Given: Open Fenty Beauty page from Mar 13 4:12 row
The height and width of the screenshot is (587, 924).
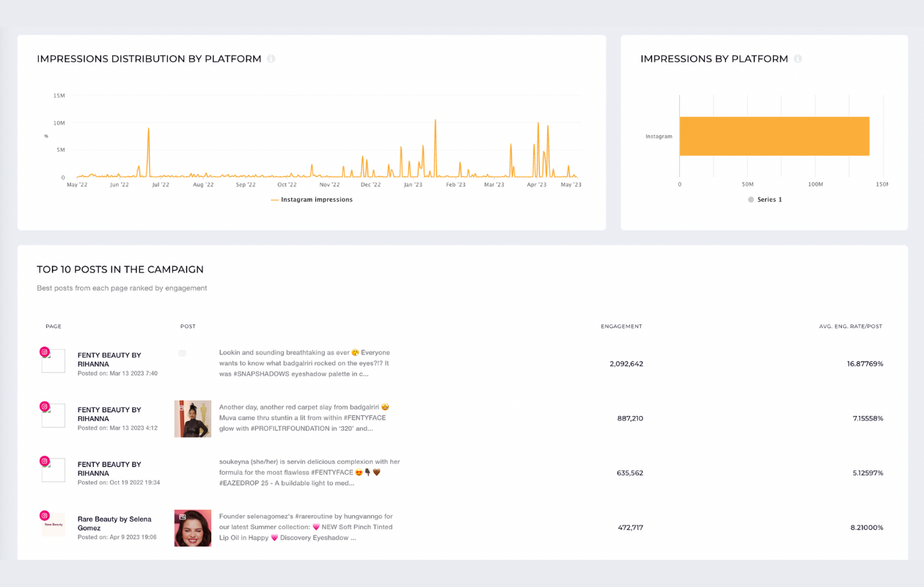Looking at the screenshot, I should (x=109, y=415).
